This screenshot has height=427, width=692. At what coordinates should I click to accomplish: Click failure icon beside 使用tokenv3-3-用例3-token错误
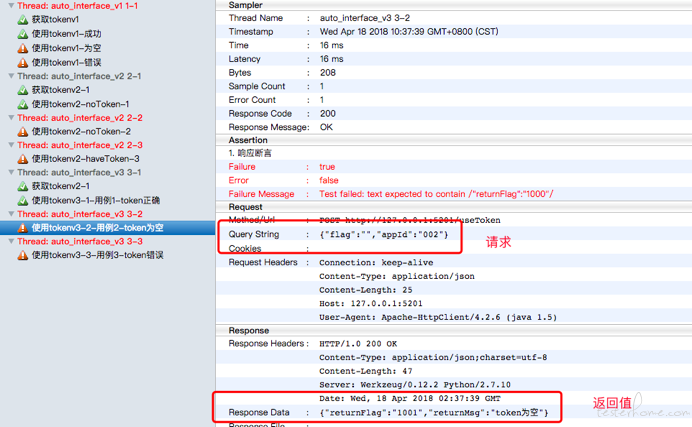22,255
